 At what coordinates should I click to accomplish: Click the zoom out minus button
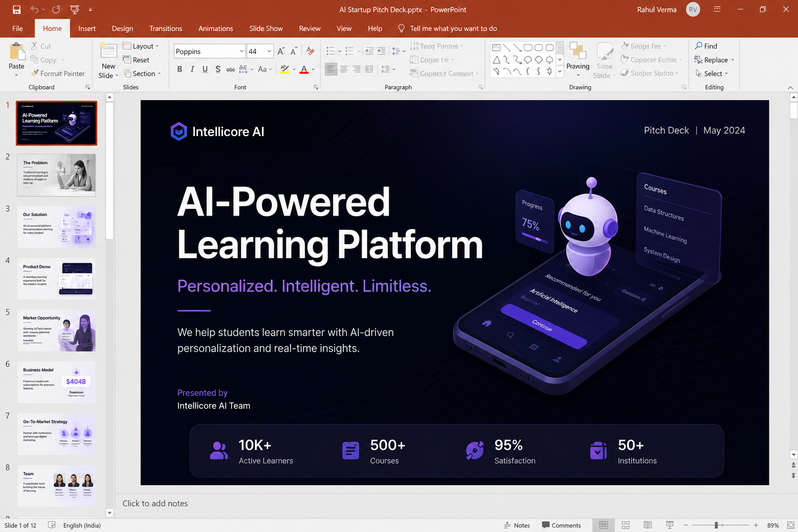click(686, 525)
